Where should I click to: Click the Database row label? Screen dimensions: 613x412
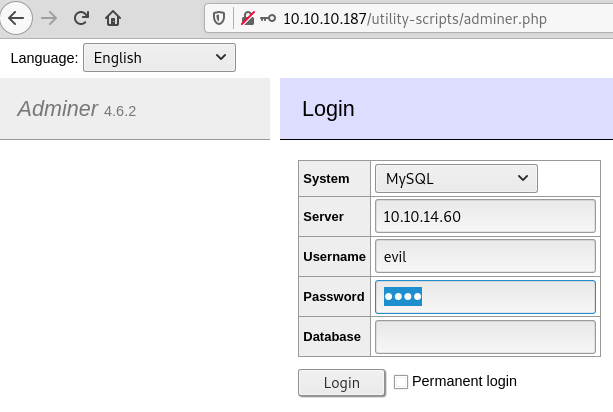332,337
